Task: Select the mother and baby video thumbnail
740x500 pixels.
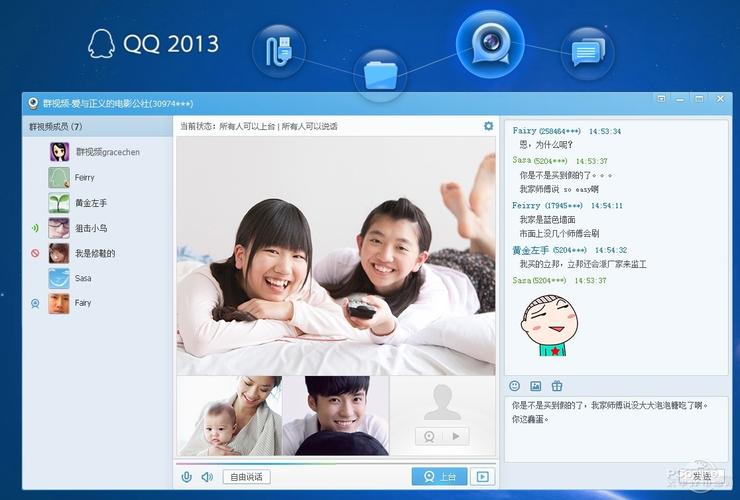Action: click(x=229, y=416)
